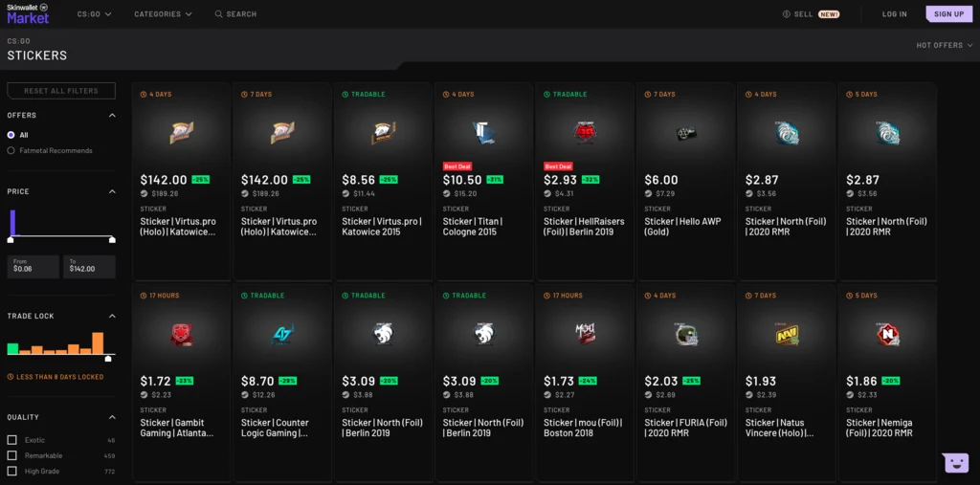Image resolution: width=980 pixels, height=485 pixels.
Task: Open the Skinwallet Market logo home link
Action: 28,13
